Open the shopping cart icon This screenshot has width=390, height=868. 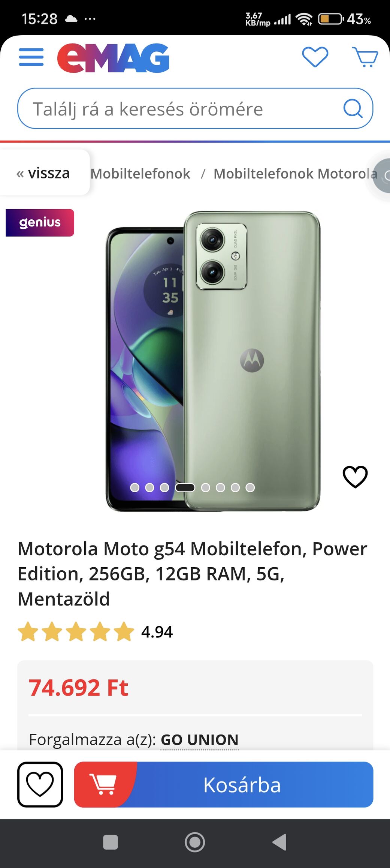pos(365,57)
